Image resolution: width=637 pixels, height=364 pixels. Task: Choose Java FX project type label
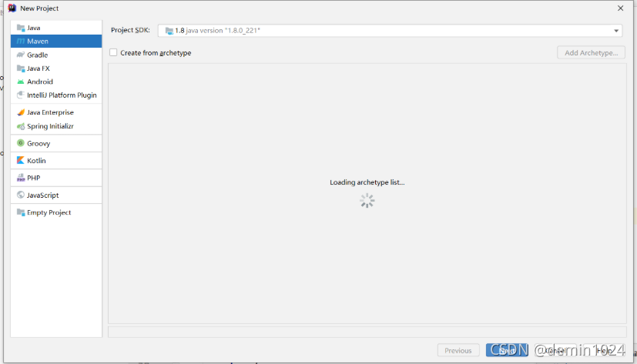39,68
